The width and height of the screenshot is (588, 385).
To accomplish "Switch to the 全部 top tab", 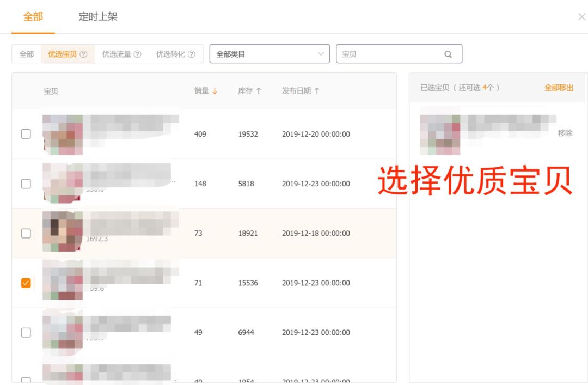I will (x=33, y=16).
